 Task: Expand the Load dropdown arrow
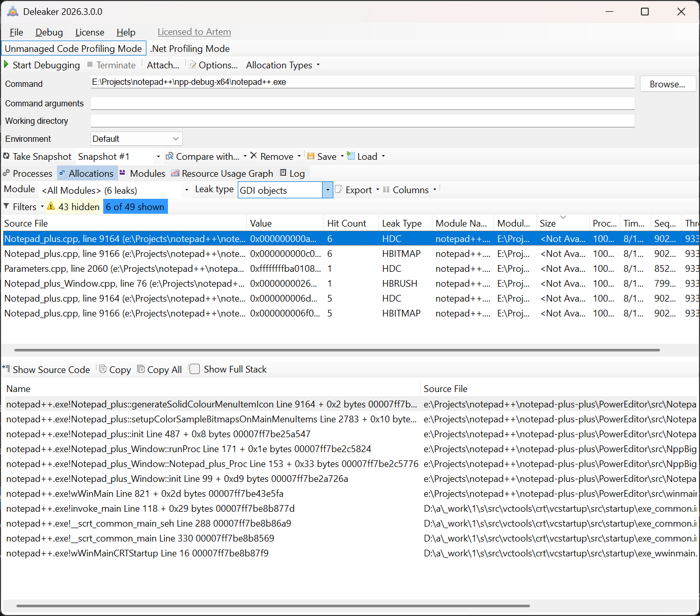coord(383,156)
